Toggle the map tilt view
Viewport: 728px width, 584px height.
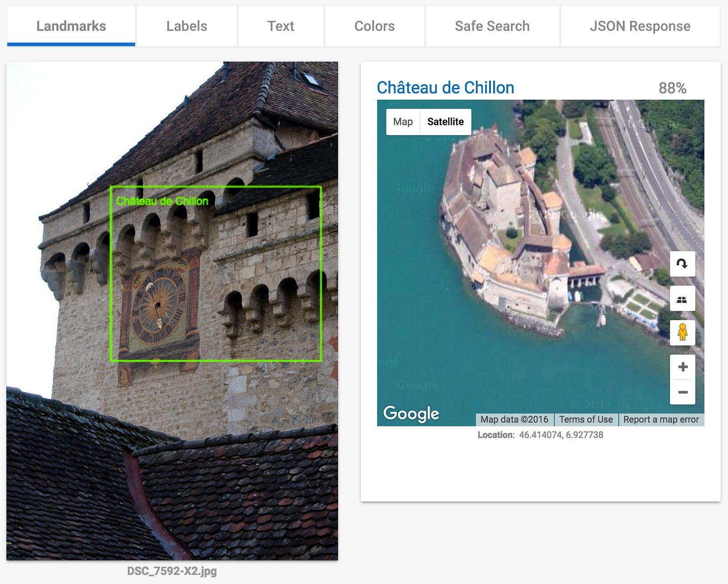[682, 299]
